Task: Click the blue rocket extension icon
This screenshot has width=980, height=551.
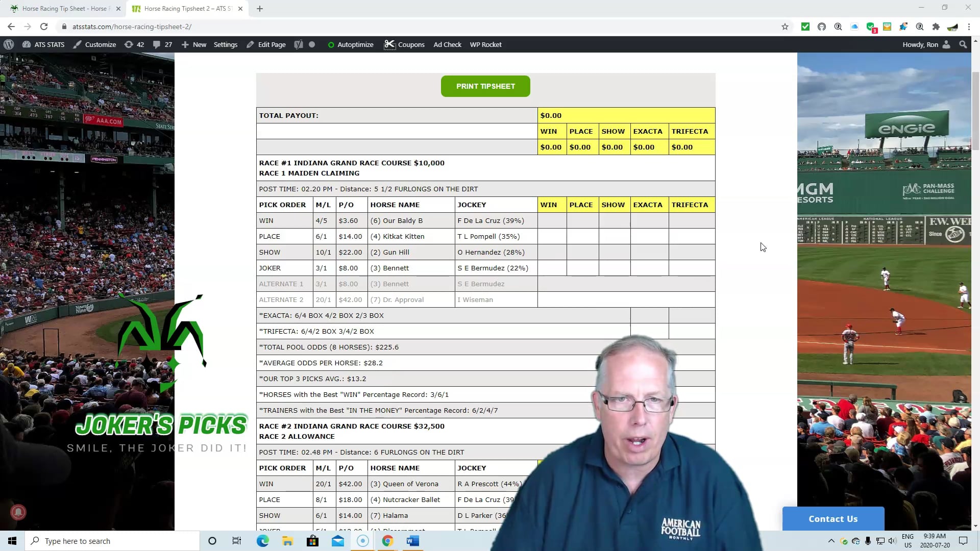Action: [903, 27]
